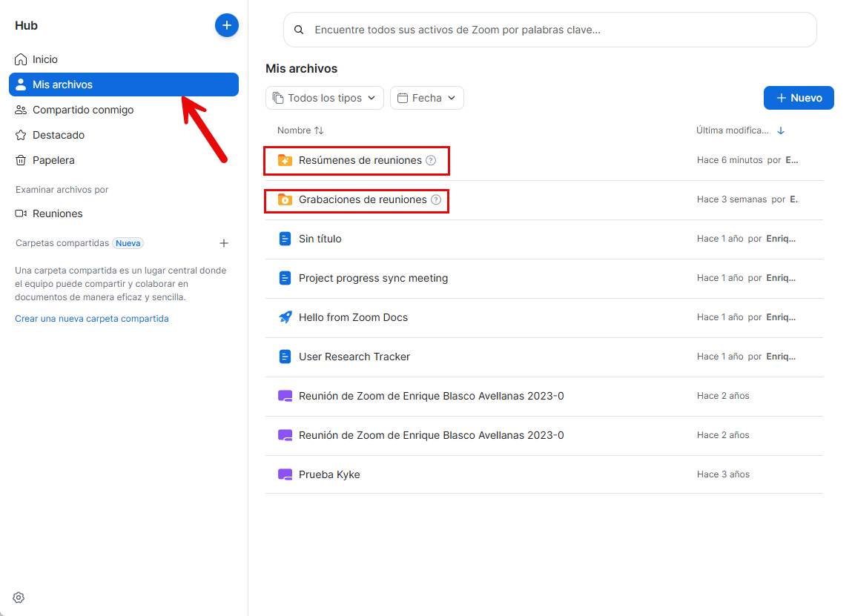Click help icon next to Resúmenes de reuniones
Image resolution: width=852 pixels, height=616 pixels.
[x=432, y=160]
